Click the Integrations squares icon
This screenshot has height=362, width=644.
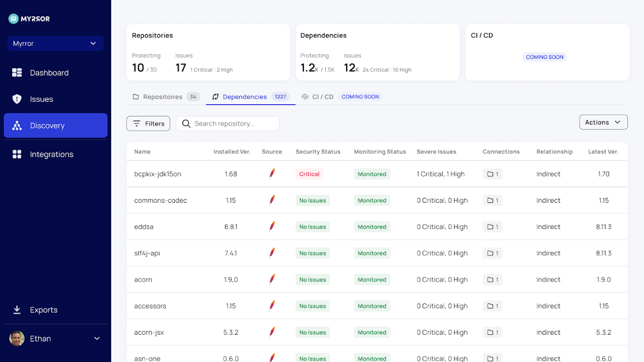17,154
